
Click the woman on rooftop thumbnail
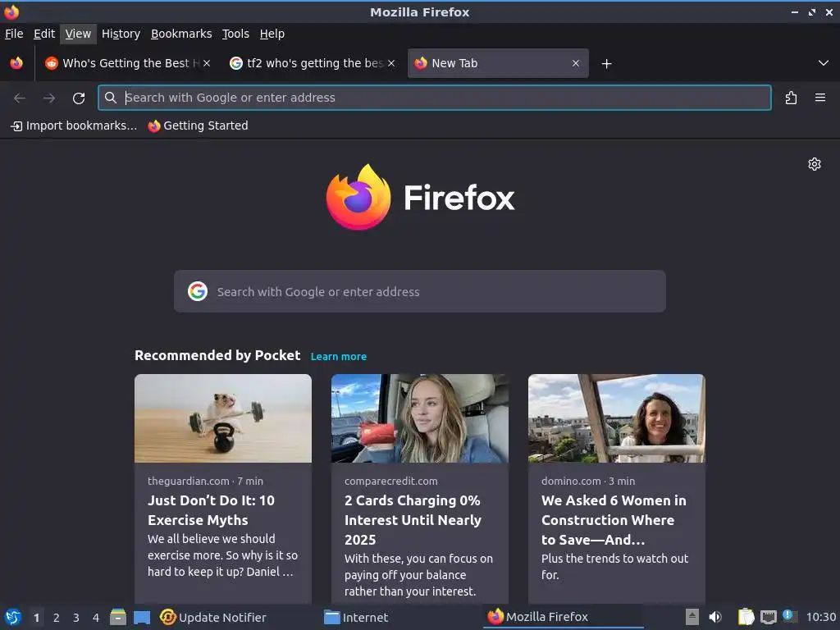(617, 418)
